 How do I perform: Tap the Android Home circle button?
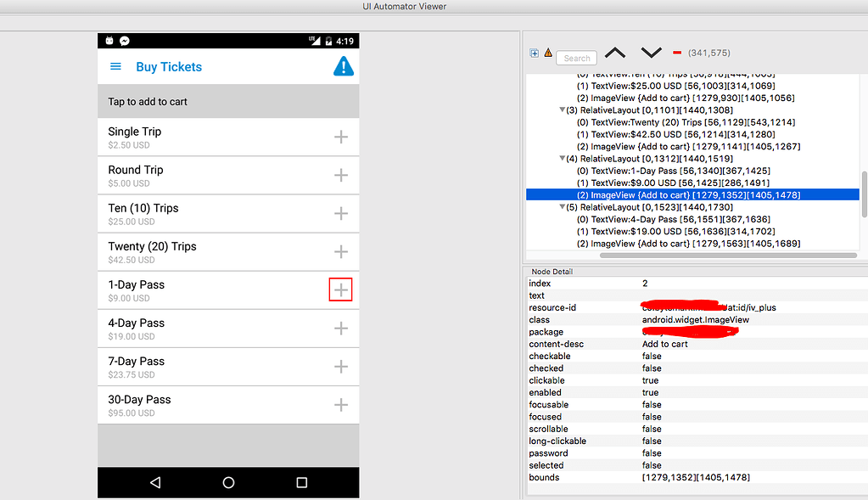[x=227, y=482]
